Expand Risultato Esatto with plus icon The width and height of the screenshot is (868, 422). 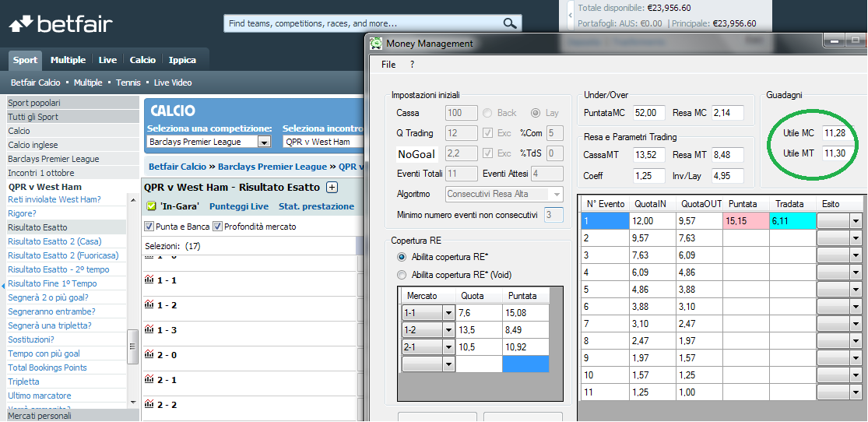pos(332,187)
